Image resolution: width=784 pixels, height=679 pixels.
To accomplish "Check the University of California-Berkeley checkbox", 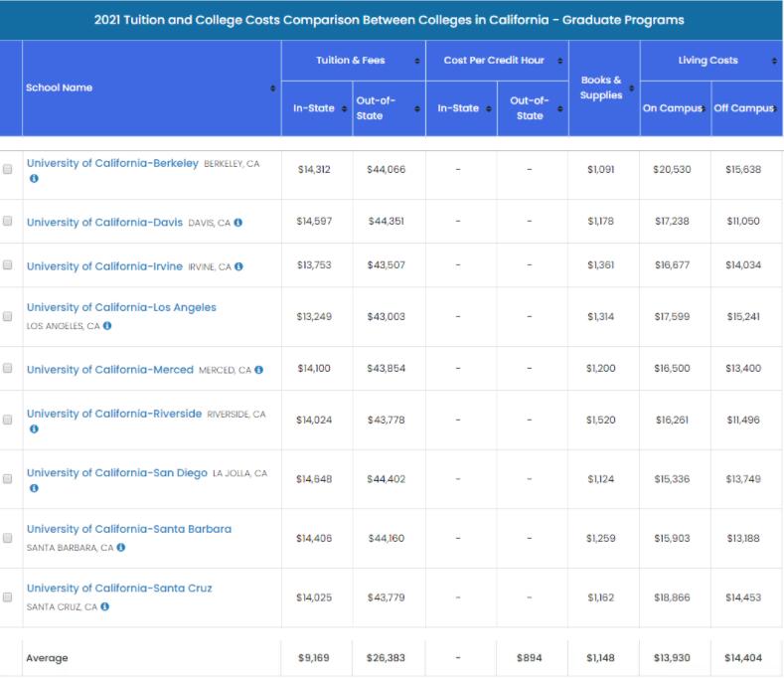I will click(x=8, y=170).
